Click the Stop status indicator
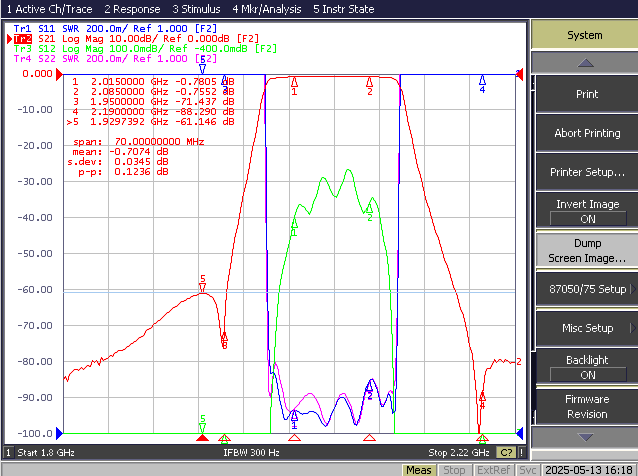 click(x=454, y=470)
